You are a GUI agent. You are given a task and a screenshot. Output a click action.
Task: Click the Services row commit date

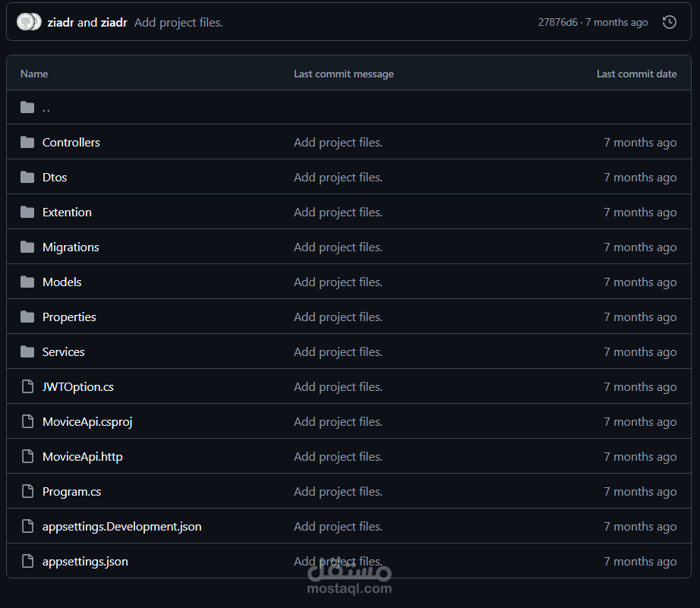pos(640,351)
